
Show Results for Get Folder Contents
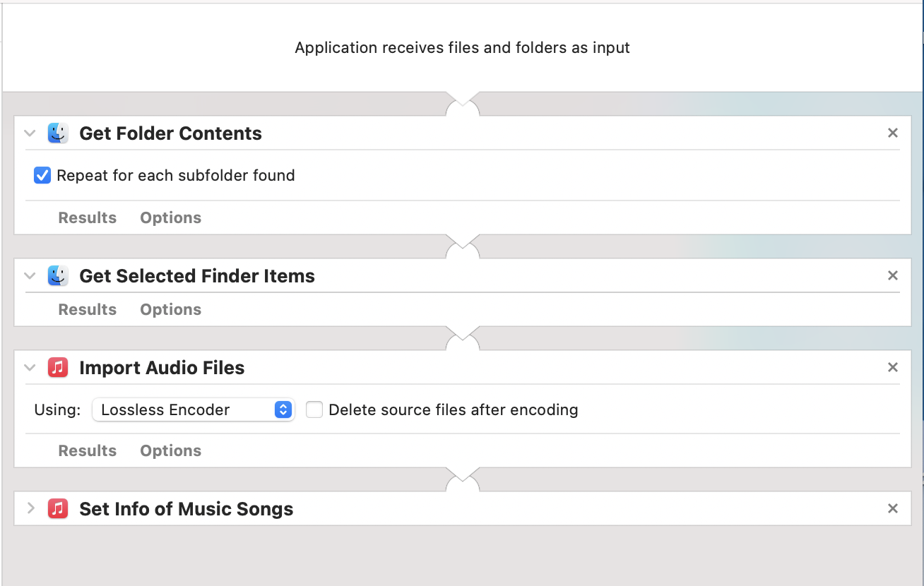coord(87,218)
